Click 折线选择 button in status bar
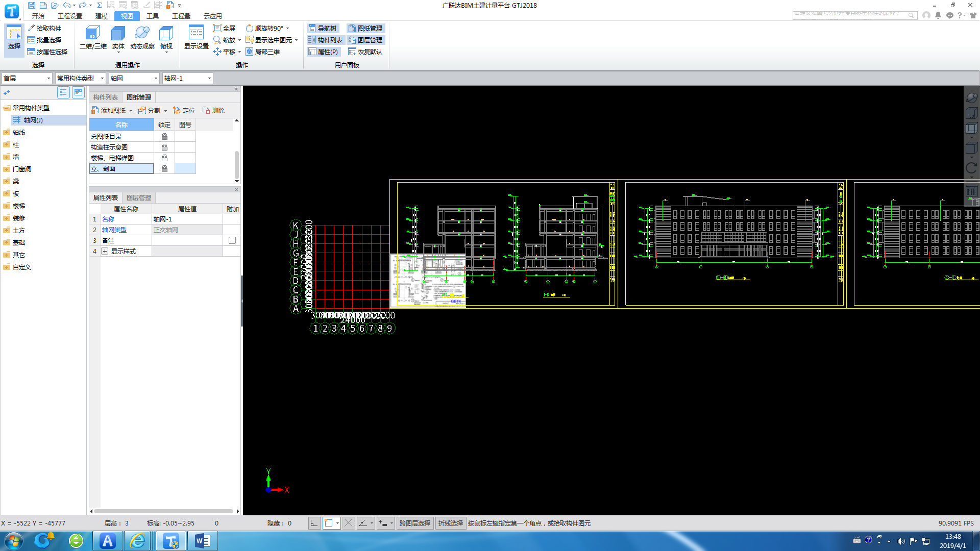The image size is (980, 551). [450, 523]
